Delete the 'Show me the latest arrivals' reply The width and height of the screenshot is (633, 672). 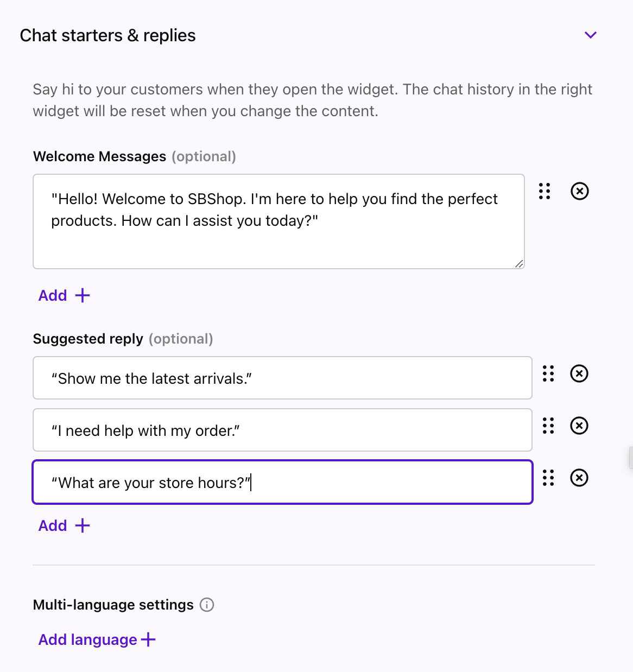pos(579,374)
